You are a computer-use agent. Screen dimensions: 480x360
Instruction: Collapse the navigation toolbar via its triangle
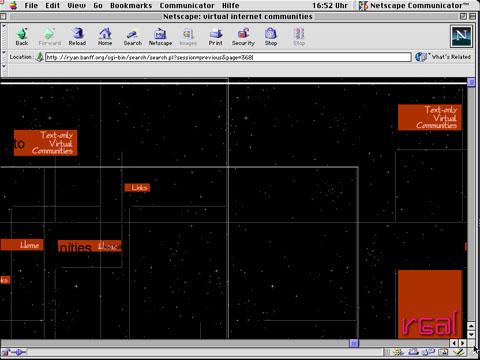click(x=4, y=25)
